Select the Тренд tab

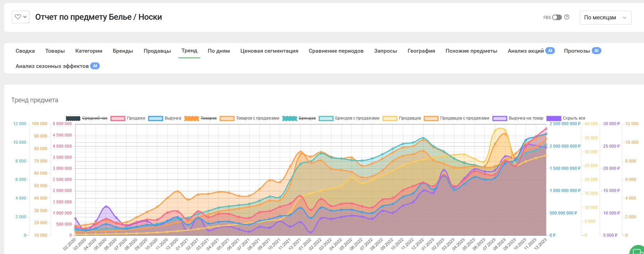click(x=189, y=51)
